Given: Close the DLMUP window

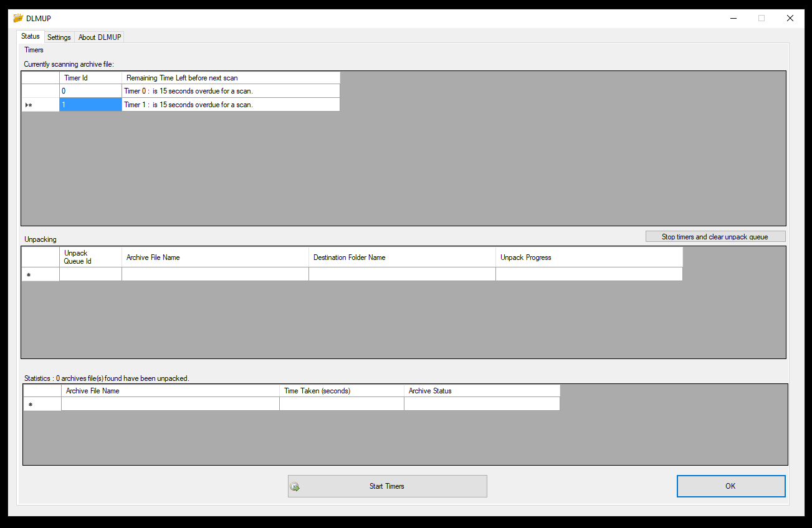Looking at the screenshot, I should pyautogui.click(x=790, y=18).
